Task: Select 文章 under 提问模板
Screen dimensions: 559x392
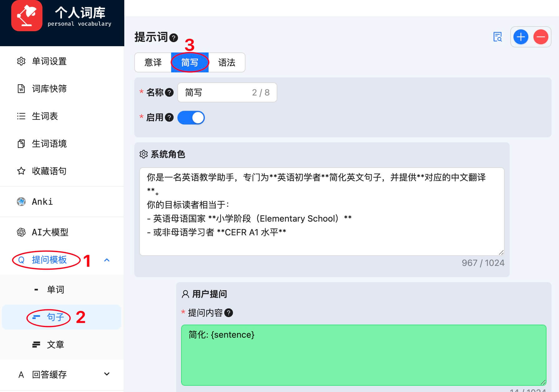Action: (x=55, y=345)
